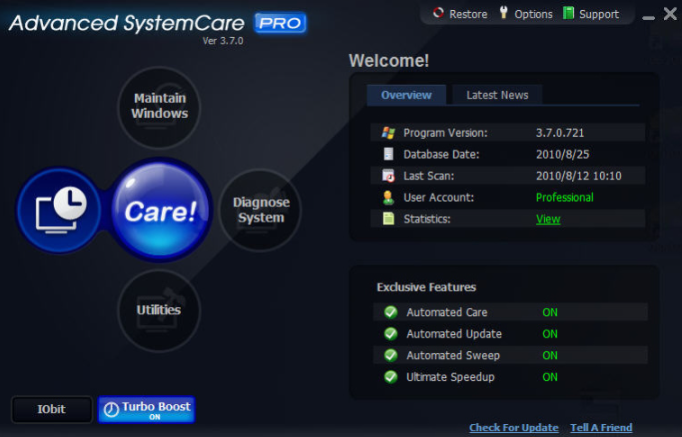
Task: Click the Automated Sweep green checkmark
Action: point(391,355)
